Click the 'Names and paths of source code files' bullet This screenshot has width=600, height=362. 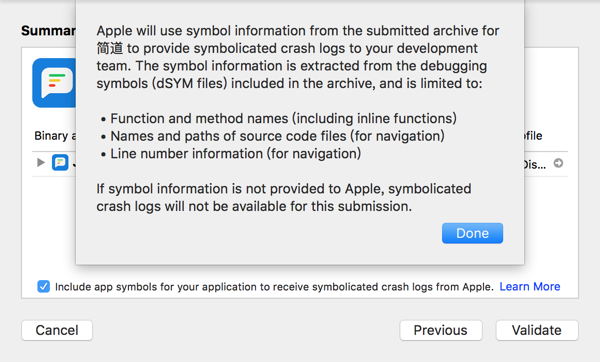point(273,136)
